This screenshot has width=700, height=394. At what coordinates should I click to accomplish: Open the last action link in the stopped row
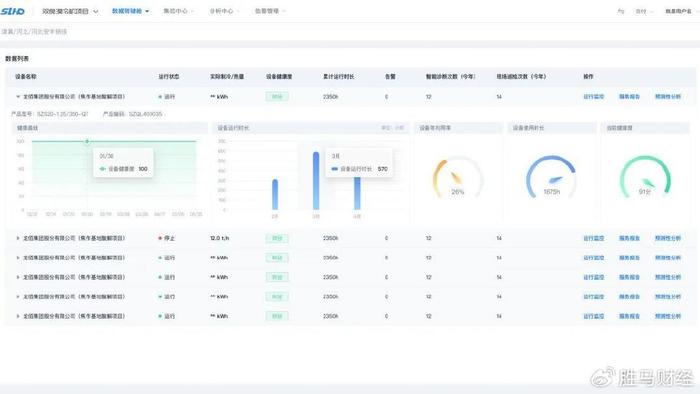[x=668, y=238]
